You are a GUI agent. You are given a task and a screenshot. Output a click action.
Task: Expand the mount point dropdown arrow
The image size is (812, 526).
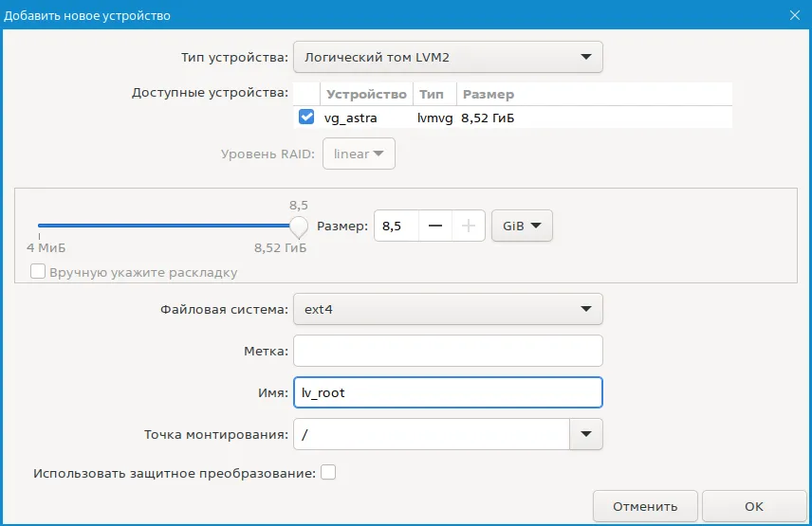(585, 434)
